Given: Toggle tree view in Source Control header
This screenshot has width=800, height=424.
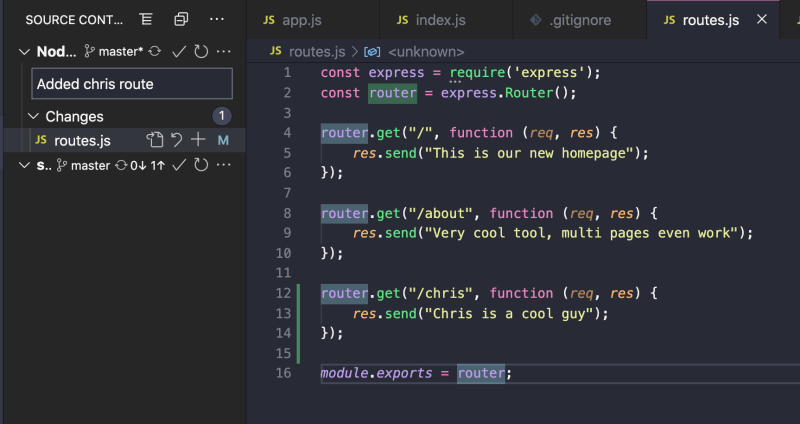Looking at the screenshot, I should pos(146,19).
